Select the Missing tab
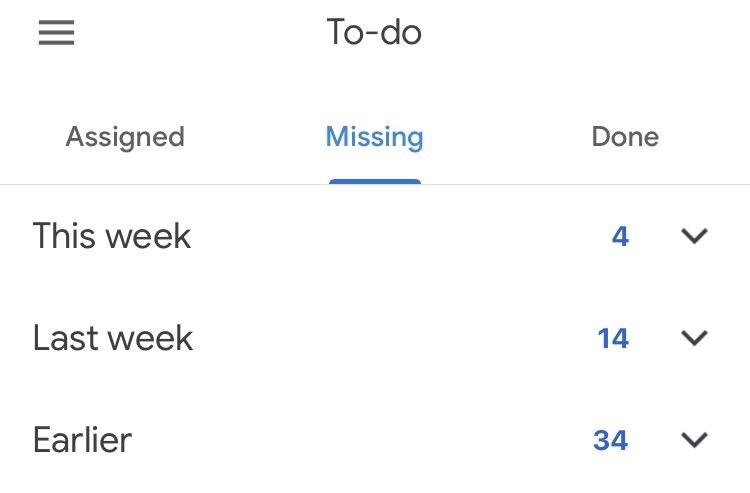The image size is (750, 493). (374, 137)
